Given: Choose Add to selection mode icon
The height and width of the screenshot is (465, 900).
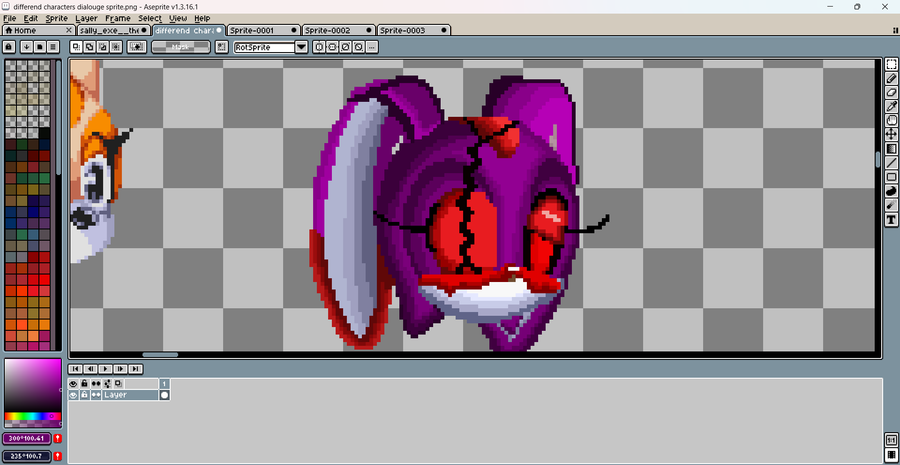Looking at the screenshot, I should click(x=90, y=47).
